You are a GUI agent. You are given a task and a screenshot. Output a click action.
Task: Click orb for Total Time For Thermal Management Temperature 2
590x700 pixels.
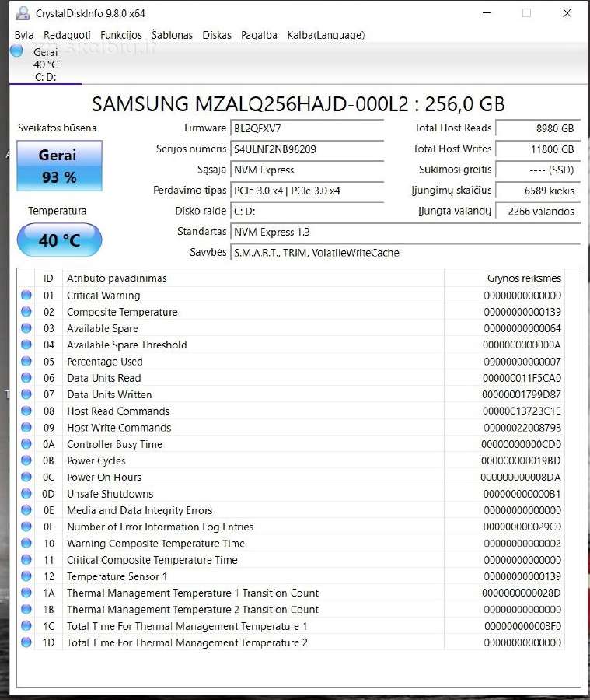pyautogui.click(x=26, y=642)
